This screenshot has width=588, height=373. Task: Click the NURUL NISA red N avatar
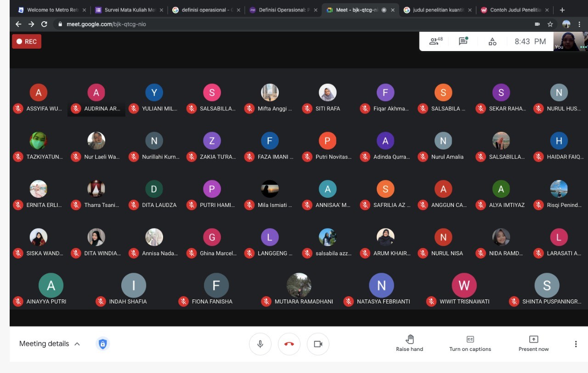coord(443,237)
